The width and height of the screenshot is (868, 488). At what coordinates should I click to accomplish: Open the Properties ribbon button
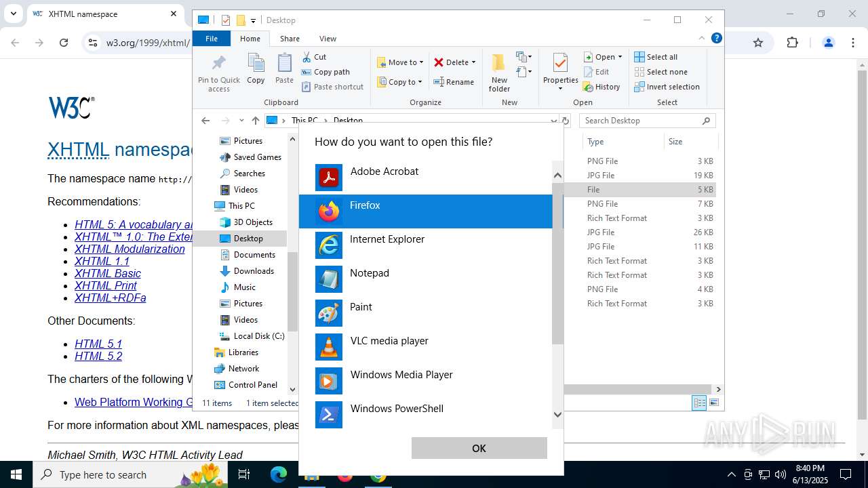[560, 73]
